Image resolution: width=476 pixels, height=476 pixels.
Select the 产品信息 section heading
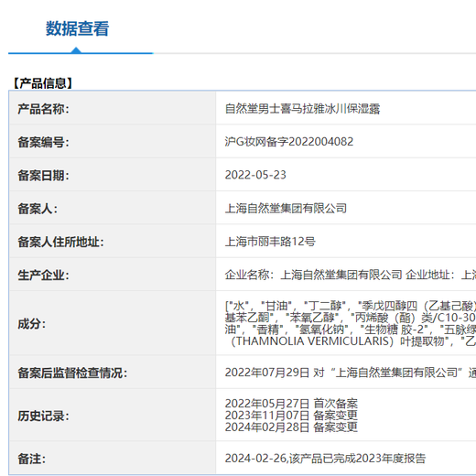pos(42,83)
